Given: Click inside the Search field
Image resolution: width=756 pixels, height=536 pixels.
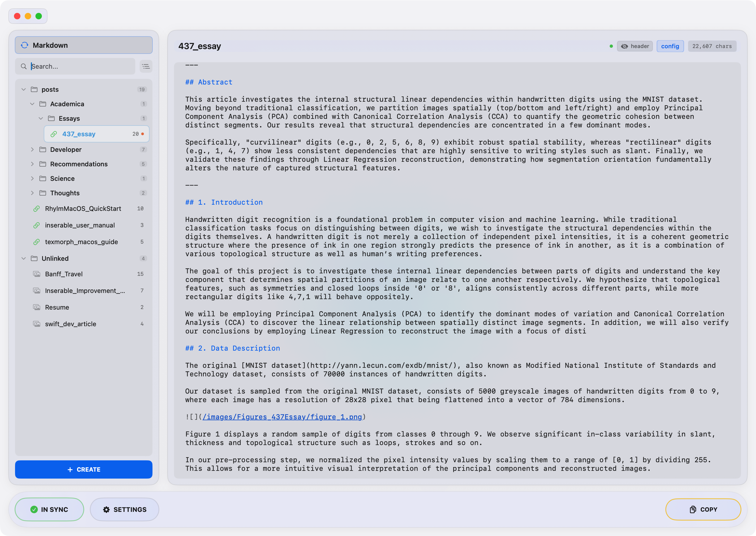Looking at the screenshot, I should 76,66.
